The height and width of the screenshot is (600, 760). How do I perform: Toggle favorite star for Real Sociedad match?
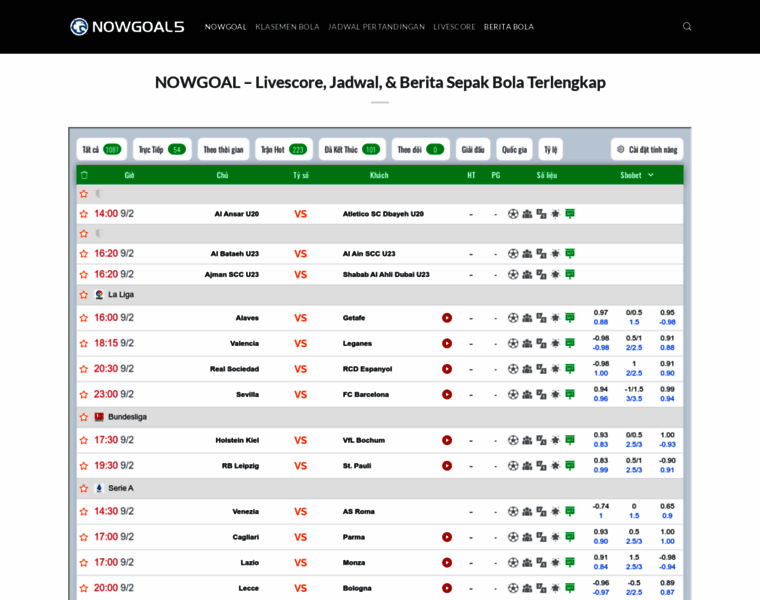click(84, 369)
